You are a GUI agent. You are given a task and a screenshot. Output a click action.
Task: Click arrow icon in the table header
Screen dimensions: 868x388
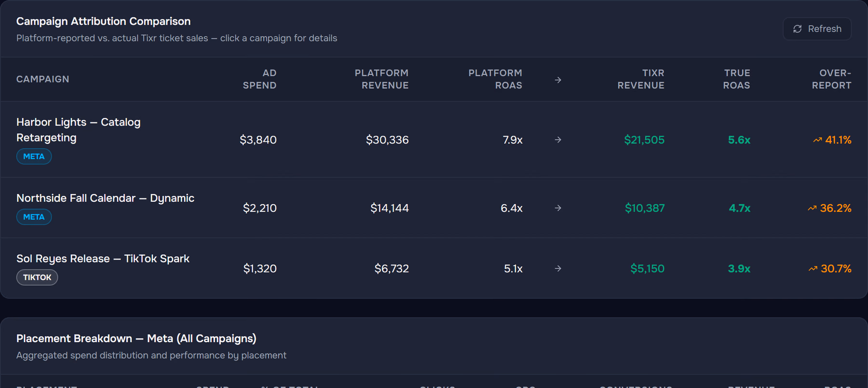[x=558, y=80]
